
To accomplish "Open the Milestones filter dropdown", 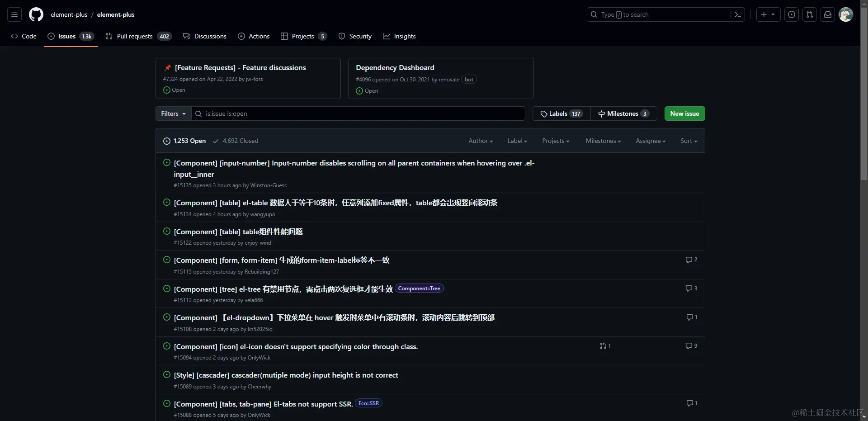I will tap(603, 141).
